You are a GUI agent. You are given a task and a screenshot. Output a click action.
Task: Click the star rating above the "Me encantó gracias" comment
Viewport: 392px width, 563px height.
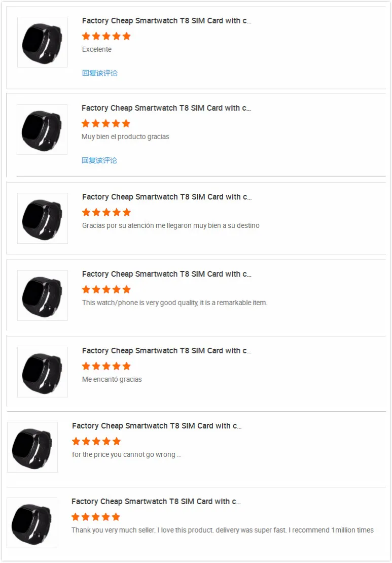[x=106, y=366]
